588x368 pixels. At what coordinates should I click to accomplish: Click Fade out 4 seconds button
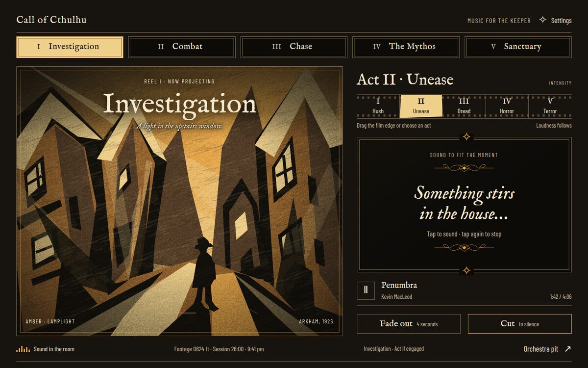click(x=409, y=324)
